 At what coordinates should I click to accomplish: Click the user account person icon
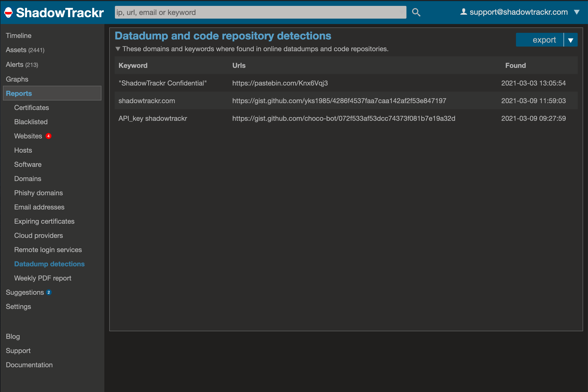click(x=464, y=11)
